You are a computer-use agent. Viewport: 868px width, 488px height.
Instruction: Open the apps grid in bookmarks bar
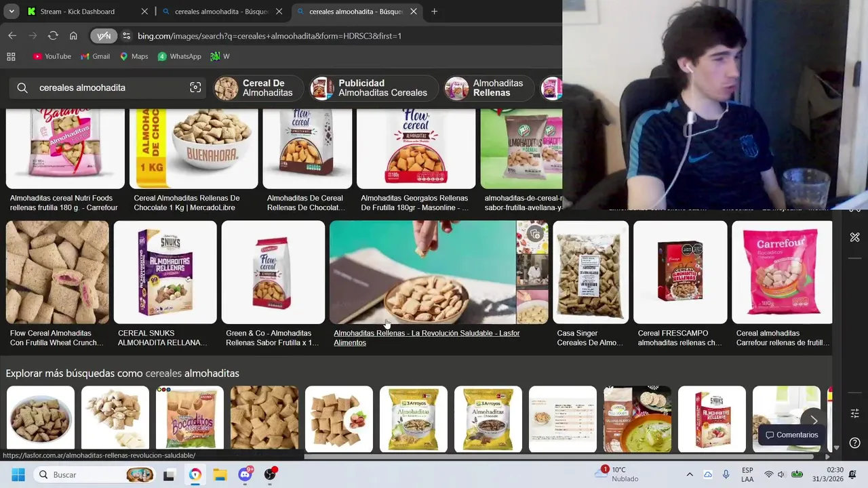point(11,56)
